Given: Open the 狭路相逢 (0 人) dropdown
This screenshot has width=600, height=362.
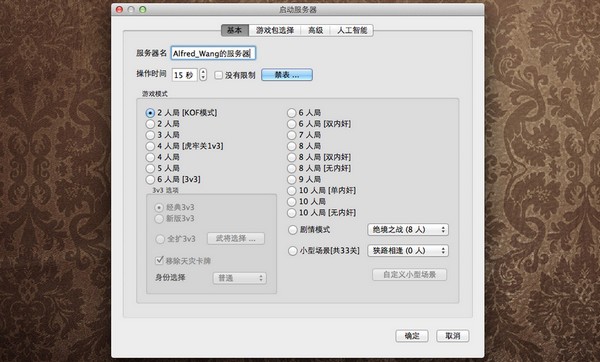Looking at the screenshot, I should 408,251.
